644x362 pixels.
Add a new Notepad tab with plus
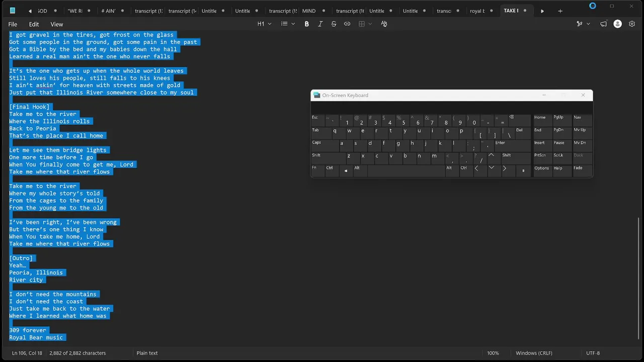560,11
